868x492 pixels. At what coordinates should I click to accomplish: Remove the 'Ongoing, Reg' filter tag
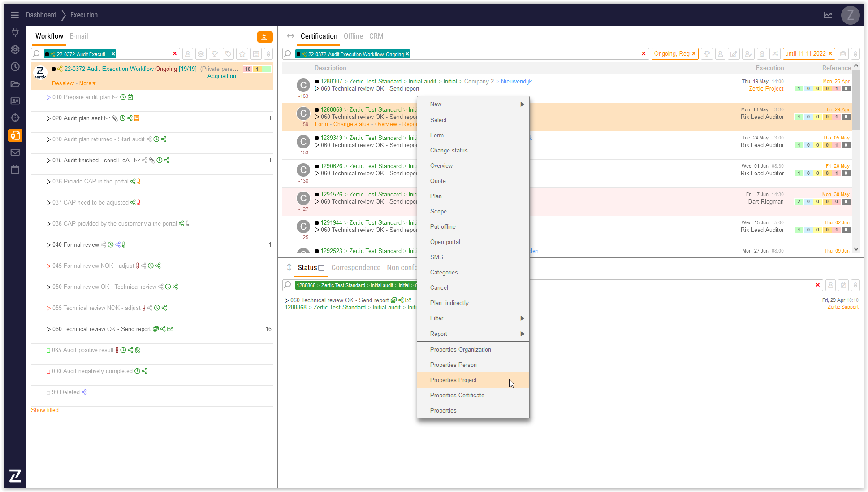tap(694, 53)
